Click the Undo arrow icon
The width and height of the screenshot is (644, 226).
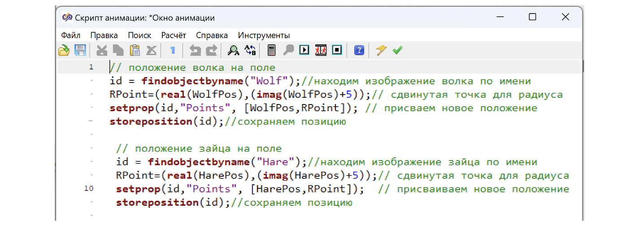click(x=195, y=51)
